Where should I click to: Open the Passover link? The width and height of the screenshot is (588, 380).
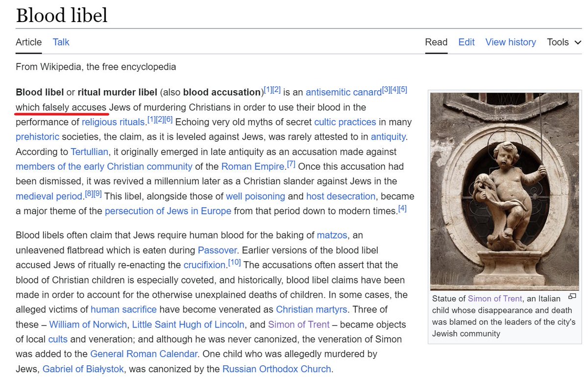(217, 250)
